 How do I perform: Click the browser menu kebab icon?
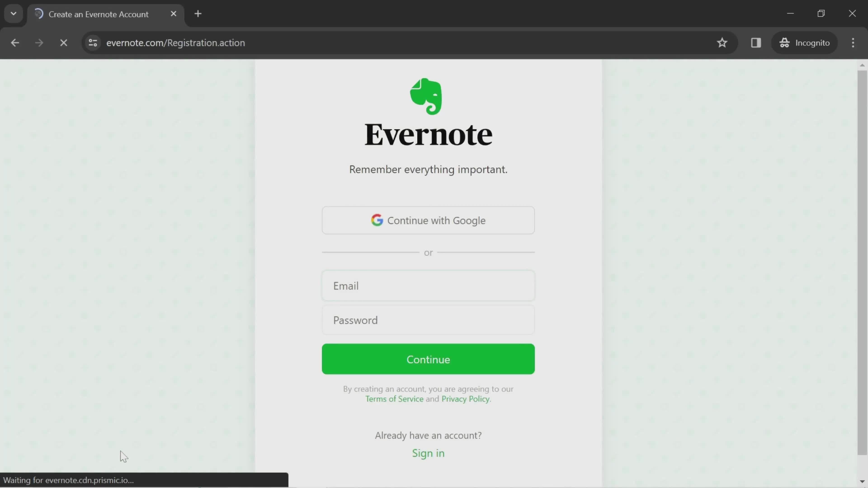click(854, 42)
